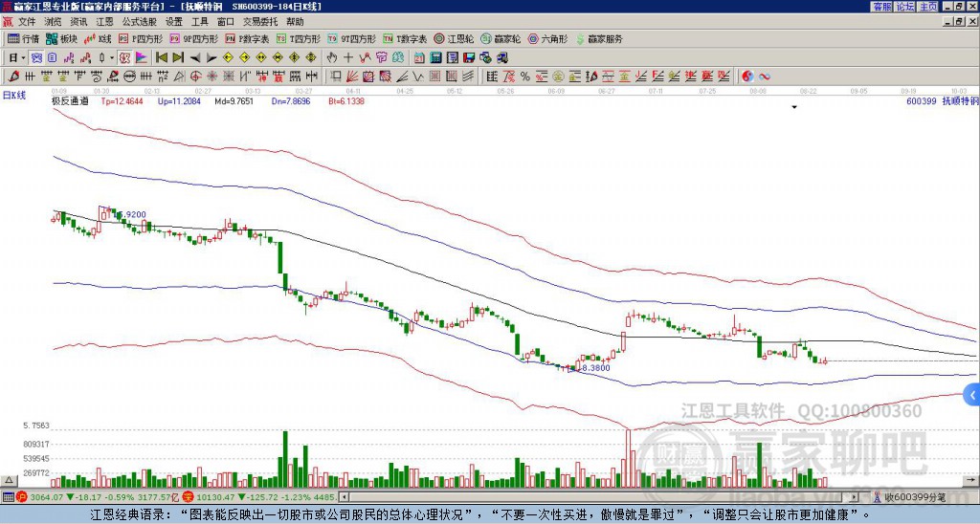Select the red fan lines tool
Viewport: 980px width, 524px height.
[352, 76]
